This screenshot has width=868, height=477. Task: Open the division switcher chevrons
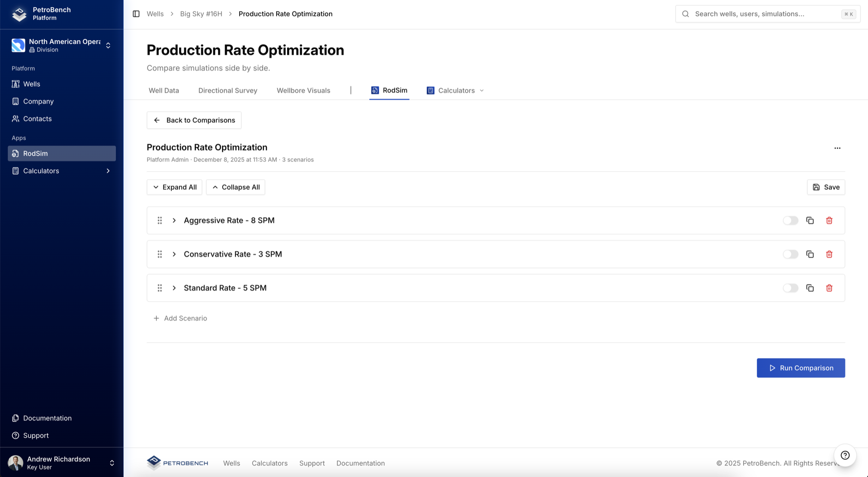[108, 45]
